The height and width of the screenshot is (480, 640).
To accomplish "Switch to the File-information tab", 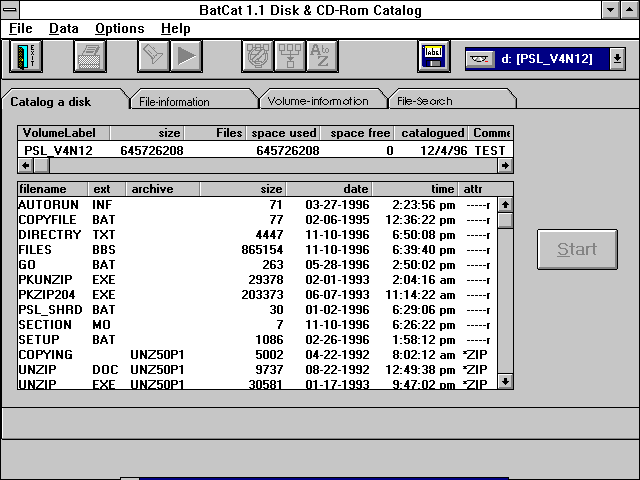I will (x=175, y=101).
